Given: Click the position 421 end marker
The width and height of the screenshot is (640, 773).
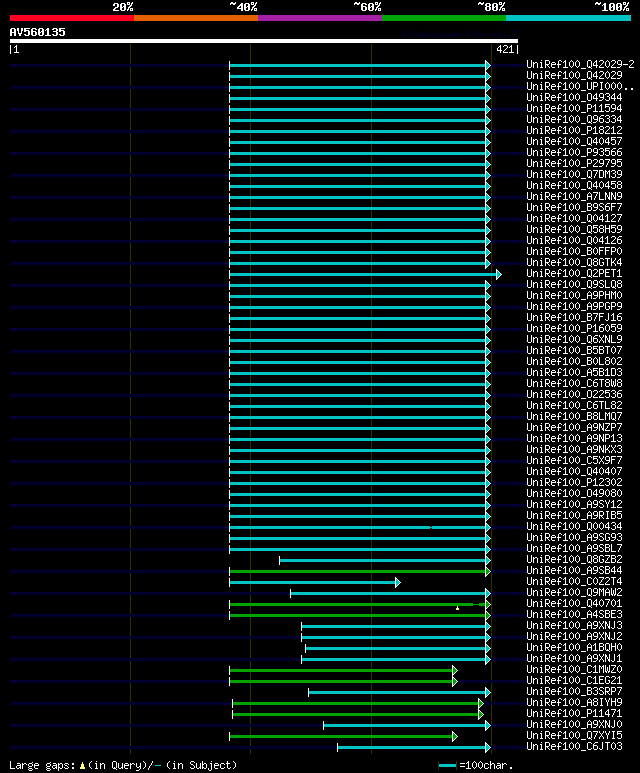Looking at the screenshot, I should click(x=507, y=49).
